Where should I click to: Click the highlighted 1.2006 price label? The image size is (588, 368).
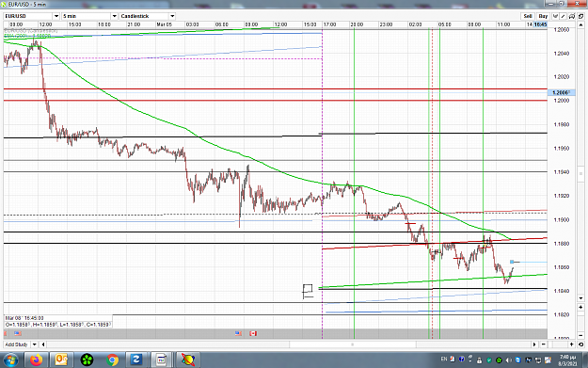coord(561,92)
